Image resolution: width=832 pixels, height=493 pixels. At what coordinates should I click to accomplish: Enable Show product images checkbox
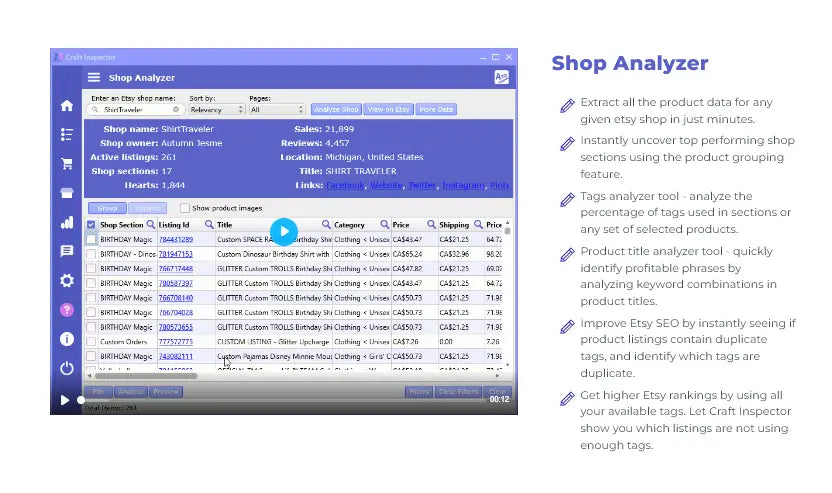pos(185,208)
